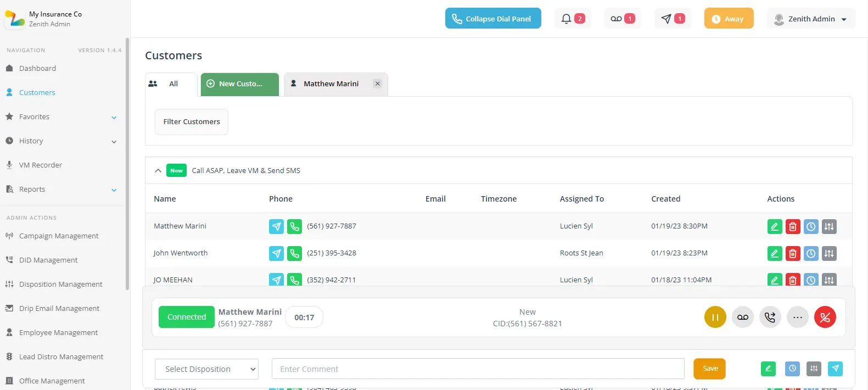Click the Enter Comment text field
Screen dimensions: 868x390
point(478,369)
